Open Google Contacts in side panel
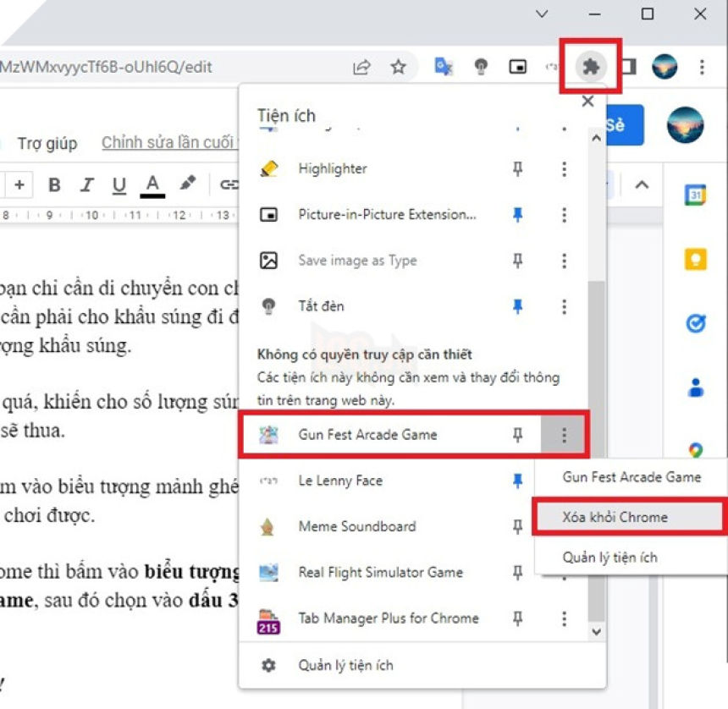This screenshot has height=709, width=728. 695,387
